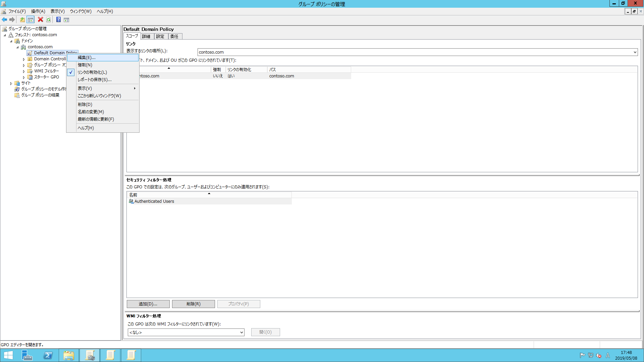Switch to the 詳細 tab
Viewport: 644px width, 362px height.
coord(147,37)
